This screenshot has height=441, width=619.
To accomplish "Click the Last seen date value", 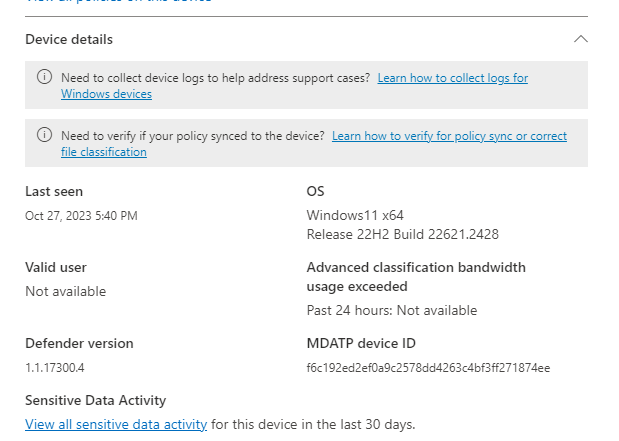I will (x=81, y=215).
